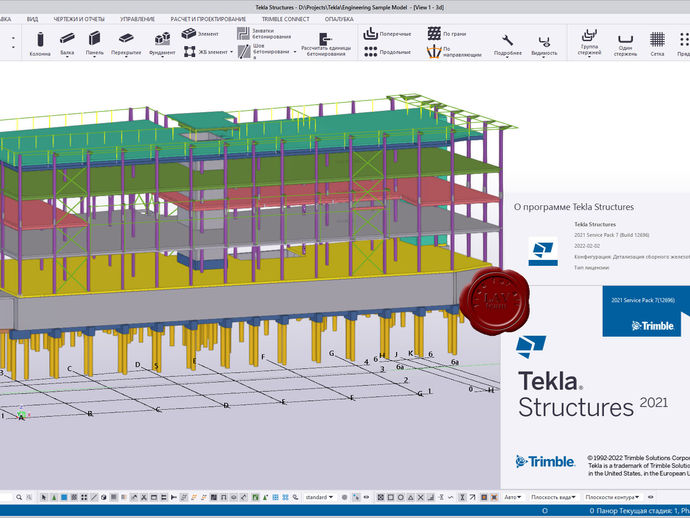The image size is (690, 518).
Task: Expand the dropdown arrow under Группа стержней
Action: pyautogui.click(x=589, y=57)
